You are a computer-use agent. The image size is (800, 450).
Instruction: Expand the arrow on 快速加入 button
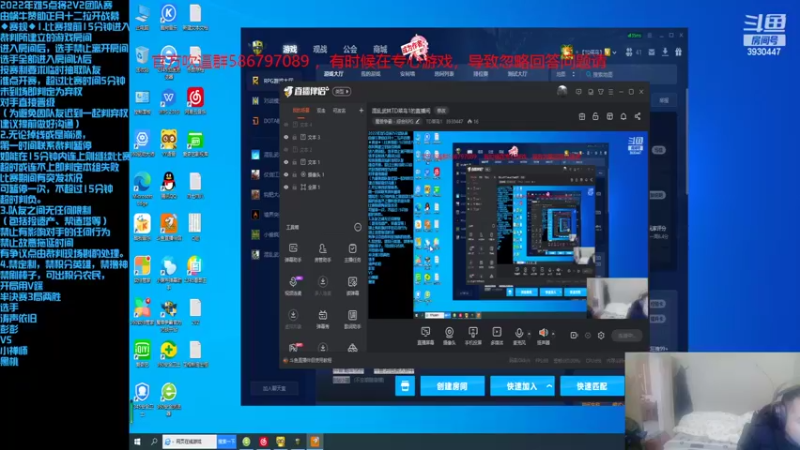[x=549, y=386]
